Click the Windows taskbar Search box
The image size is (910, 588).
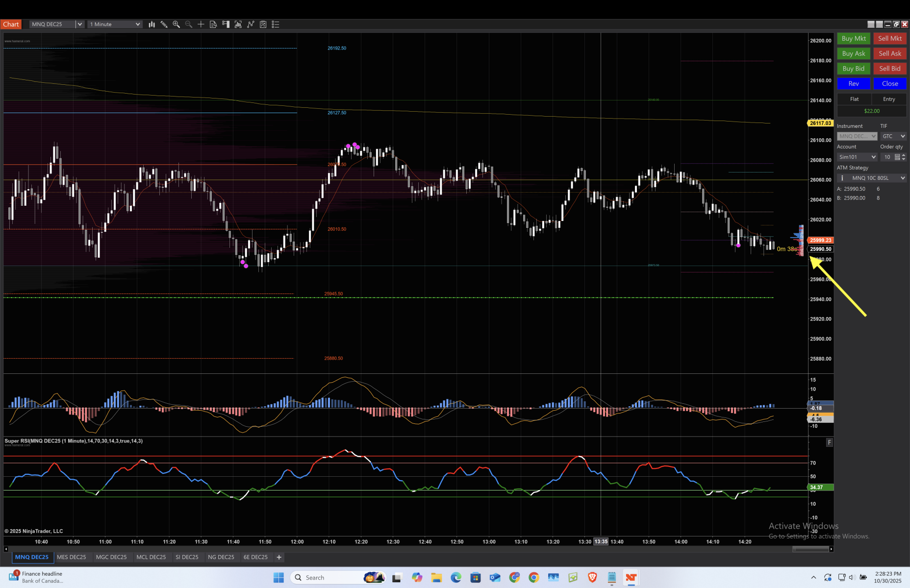coord(338,578)
